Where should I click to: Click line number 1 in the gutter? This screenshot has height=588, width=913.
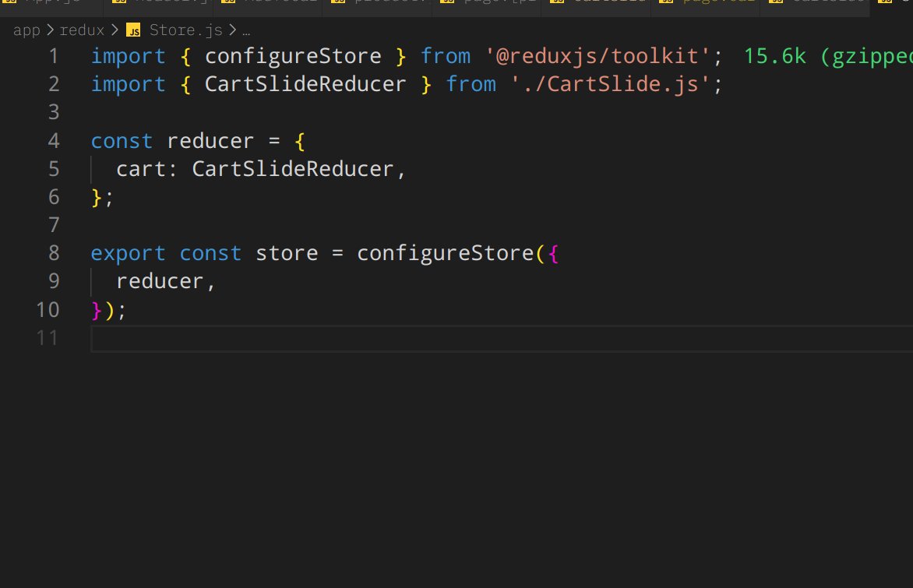[53, 56]
